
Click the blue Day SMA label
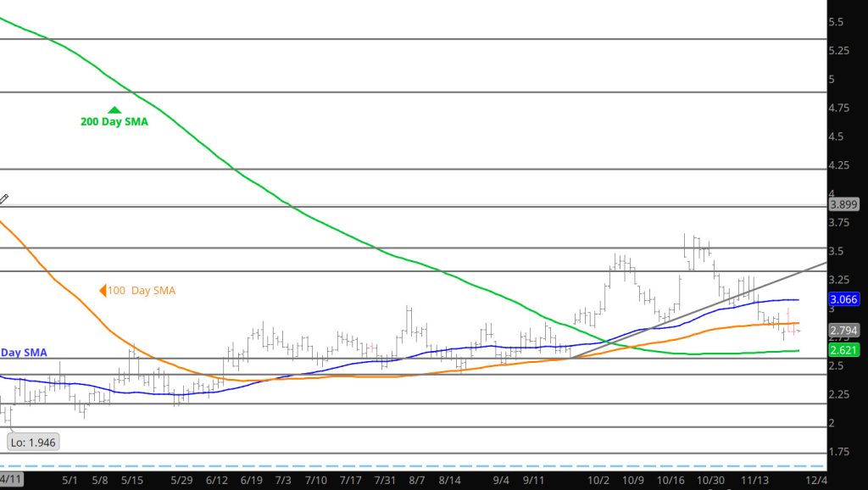click(x=24, y=352)
